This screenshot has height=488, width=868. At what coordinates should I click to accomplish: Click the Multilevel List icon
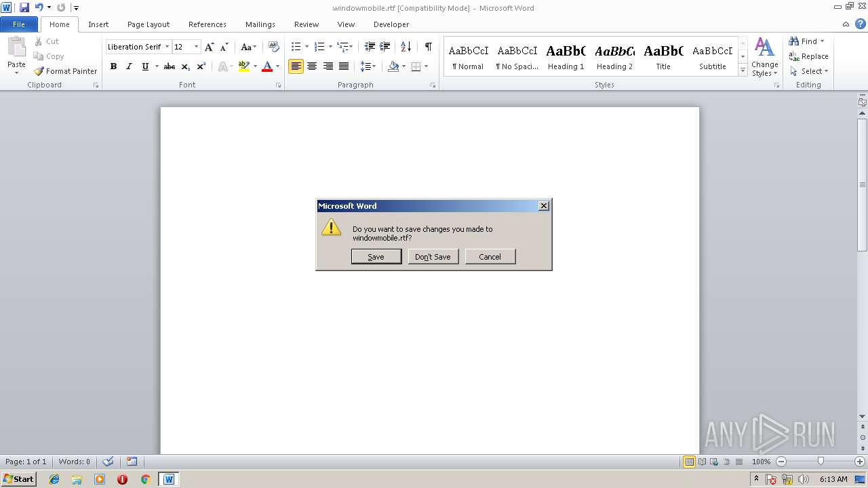click(344, 47)
